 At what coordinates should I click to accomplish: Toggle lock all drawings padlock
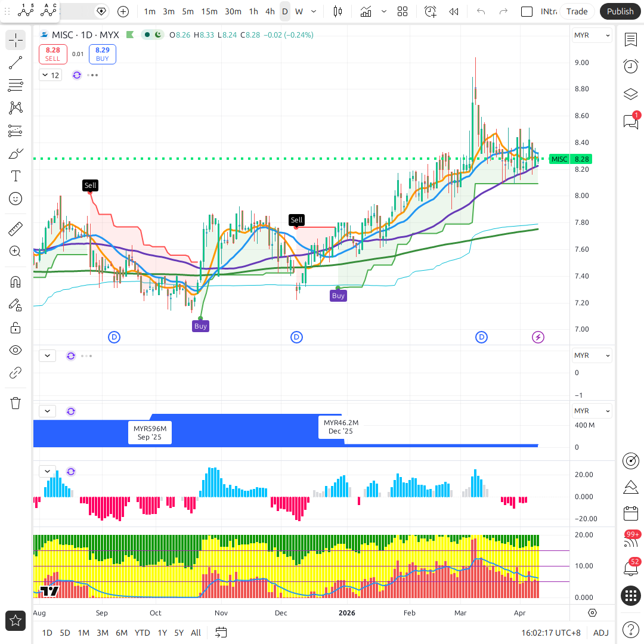(x=16, y=327)
